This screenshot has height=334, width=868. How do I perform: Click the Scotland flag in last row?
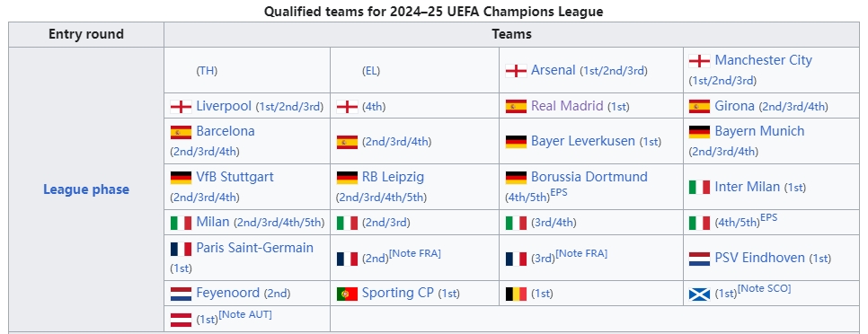699,294
